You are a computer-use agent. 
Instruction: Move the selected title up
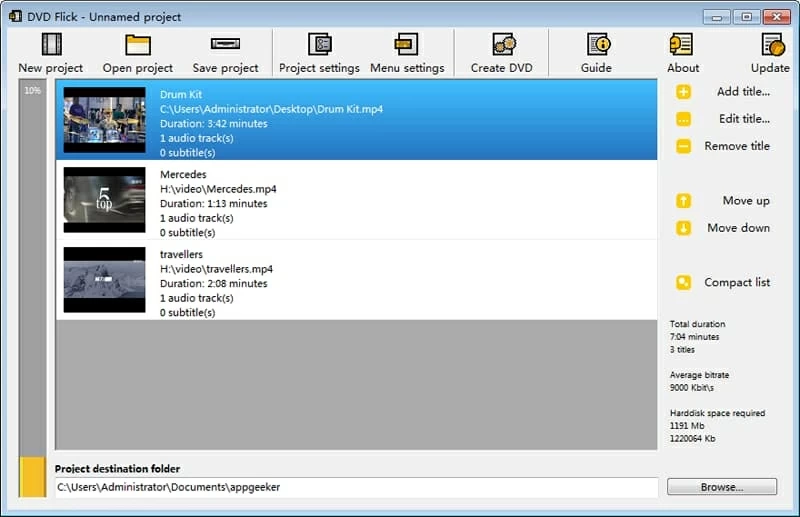click(728, 201)
